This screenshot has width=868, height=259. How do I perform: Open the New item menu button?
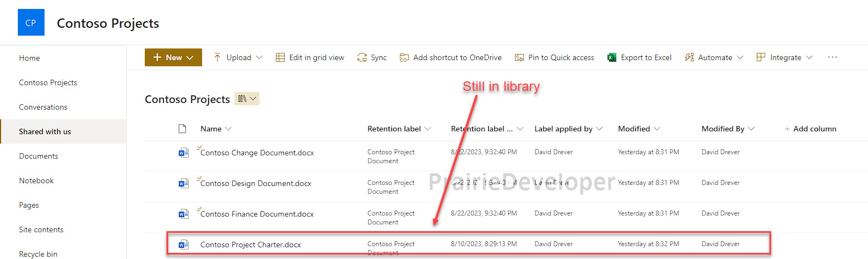[173, 57]
